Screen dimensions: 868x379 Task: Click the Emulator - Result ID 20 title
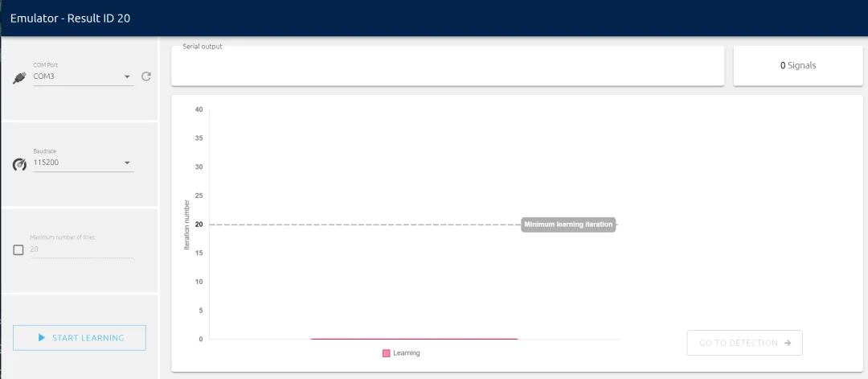[x=70, y=18]
